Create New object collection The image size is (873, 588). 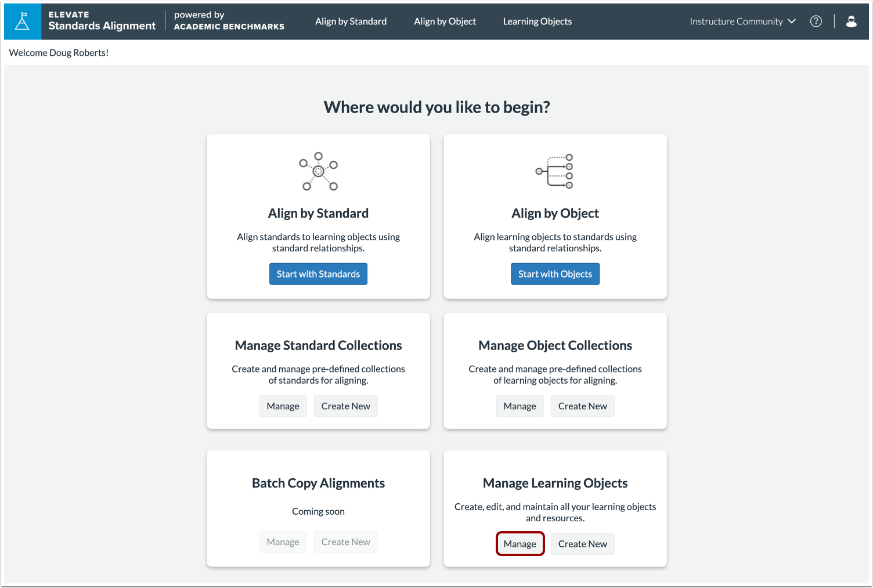[582, 406]
